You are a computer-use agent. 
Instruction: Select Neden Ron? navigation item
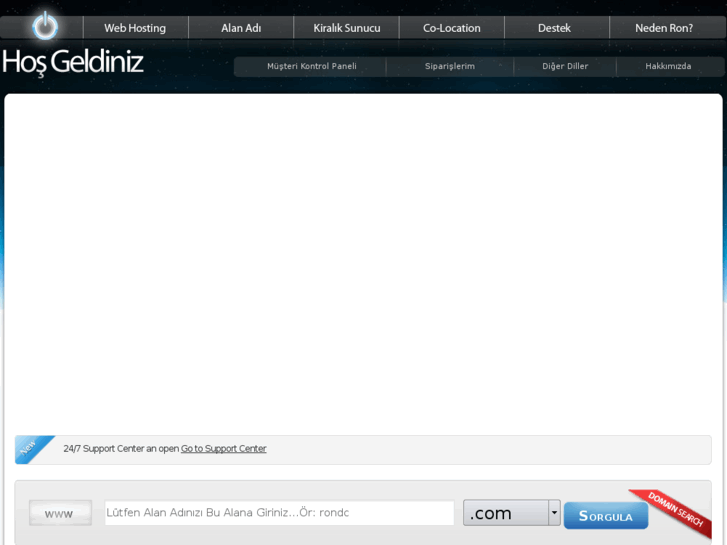(664, 28)
